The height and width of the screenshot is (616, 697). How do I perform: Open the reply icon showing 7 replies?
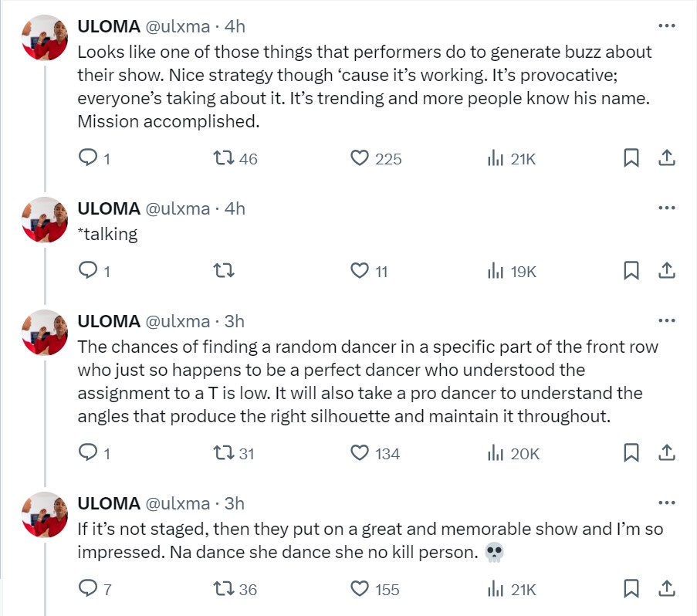pyautogui.click(x=87, y=589)
